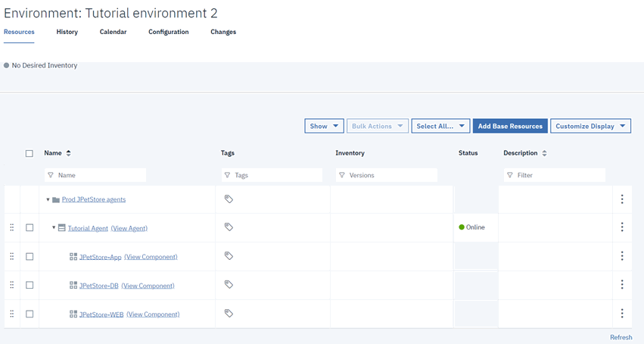Switch to the History tab
The image size is (644, 344).
[x=67, y=32]
